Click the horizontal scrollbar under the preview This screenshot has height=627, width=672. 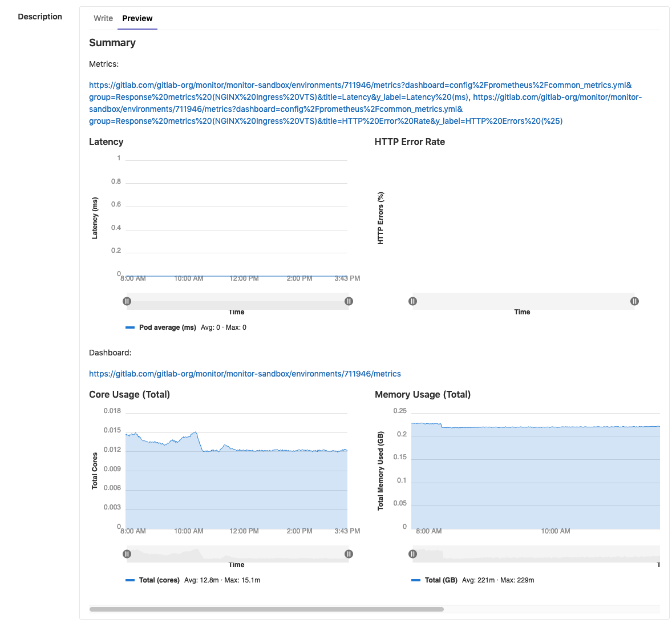click(x=266, y=609)
